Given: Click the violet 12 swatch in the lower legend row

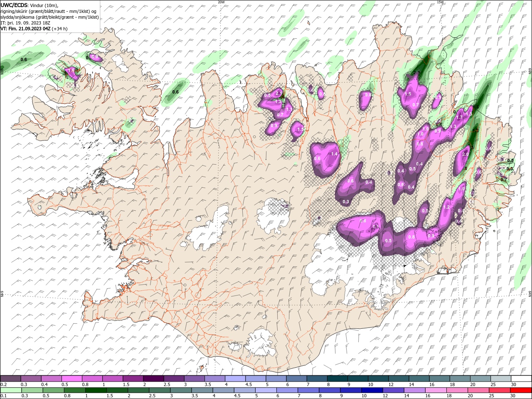Looking at the screenshot, I should tap(393, 390).
